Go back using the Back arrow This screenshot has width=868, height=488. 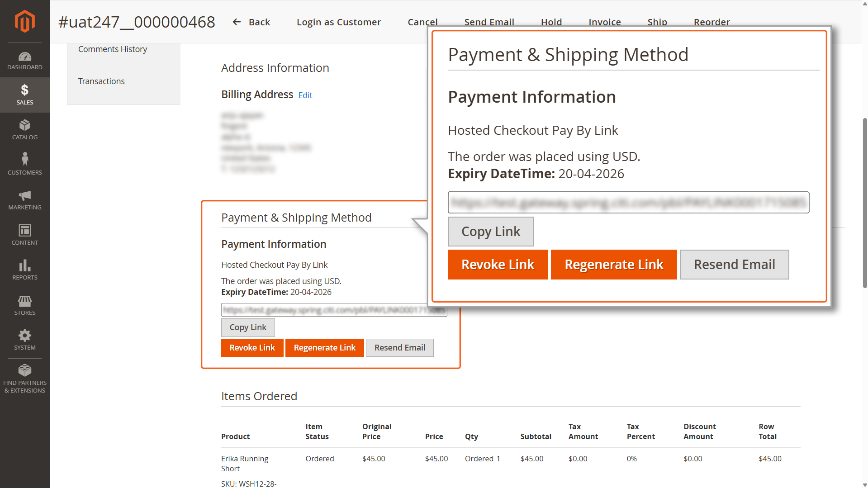pyautogui.click(x=251, y=22)
